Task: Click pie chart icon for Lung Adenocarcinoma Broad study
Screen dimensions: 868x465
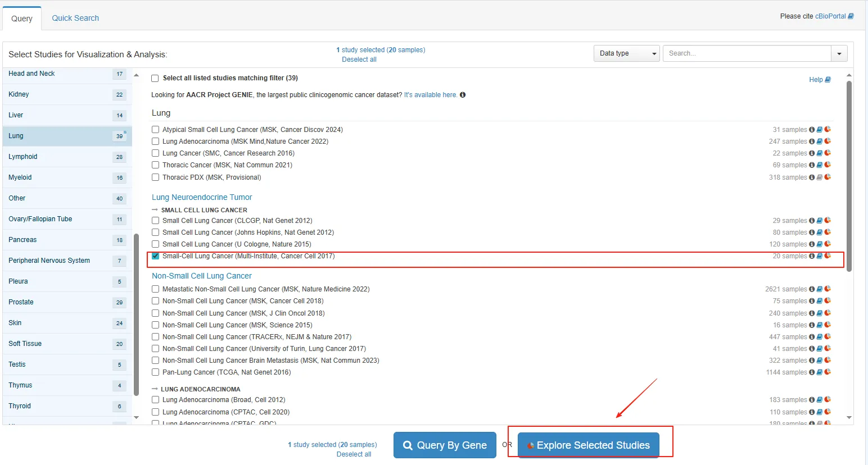Action: [x=828, y=400]
